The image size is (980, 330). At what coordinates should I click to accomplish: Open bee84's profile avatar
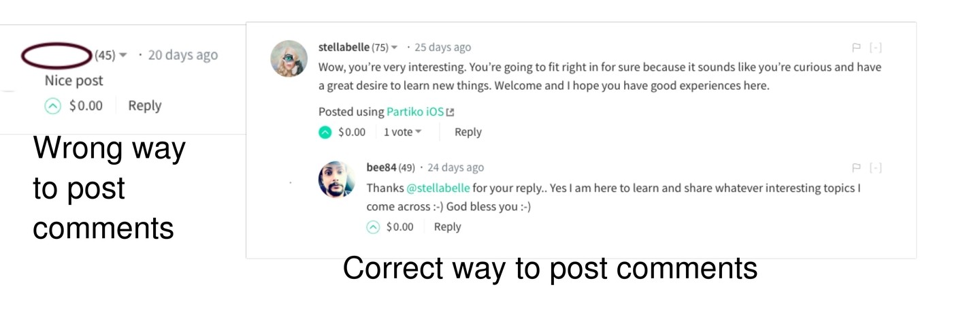pyautogui.click(x=337, y=179)
